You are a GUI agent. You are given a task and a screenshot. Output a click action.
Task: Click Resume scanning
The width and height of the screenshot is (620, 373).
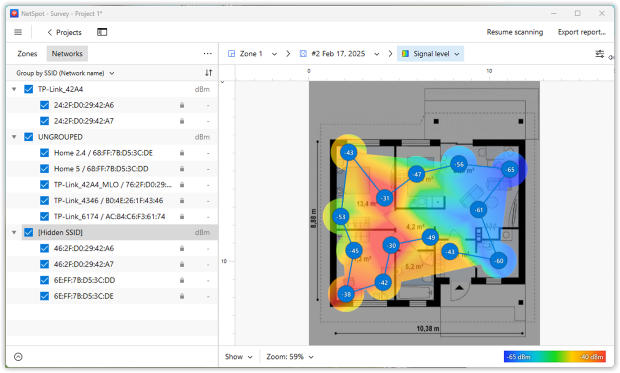(x=515, y=32)
